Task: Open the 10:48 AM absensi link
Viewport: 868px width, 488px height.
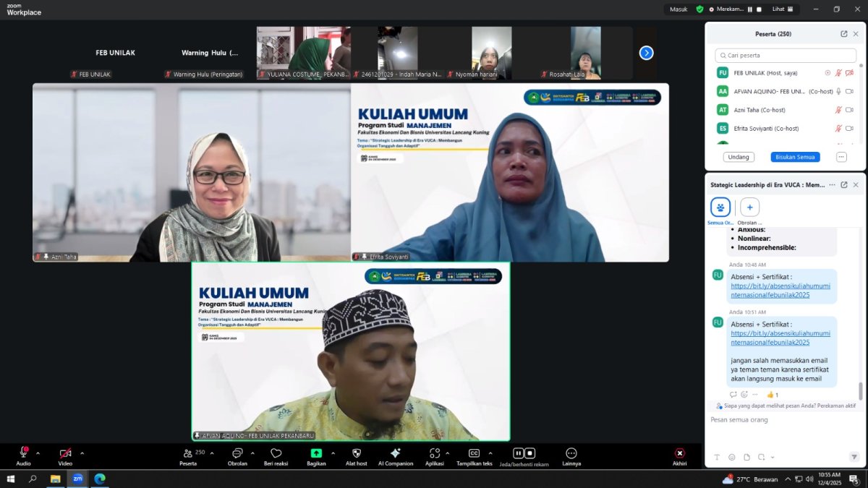Action: tap(780, 291)
